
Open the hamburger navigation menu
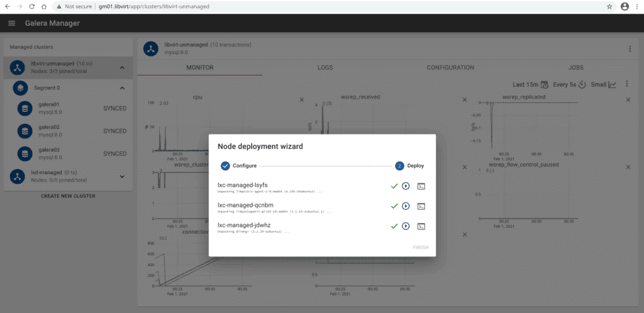click(11, 23)
